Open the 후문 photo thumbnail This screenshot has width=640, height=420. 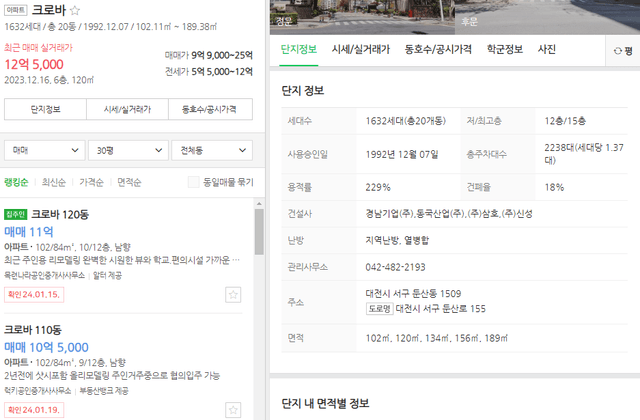pos(547,17)
